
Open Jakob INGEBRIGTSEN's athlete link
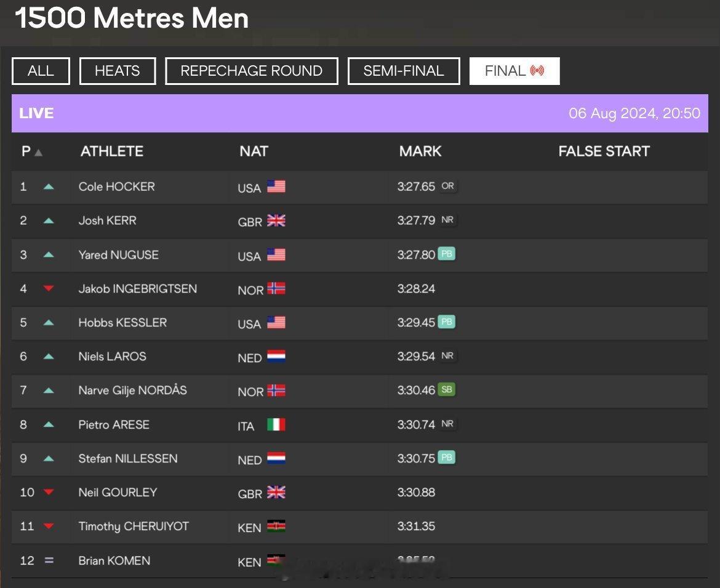[x=138, y=289]
